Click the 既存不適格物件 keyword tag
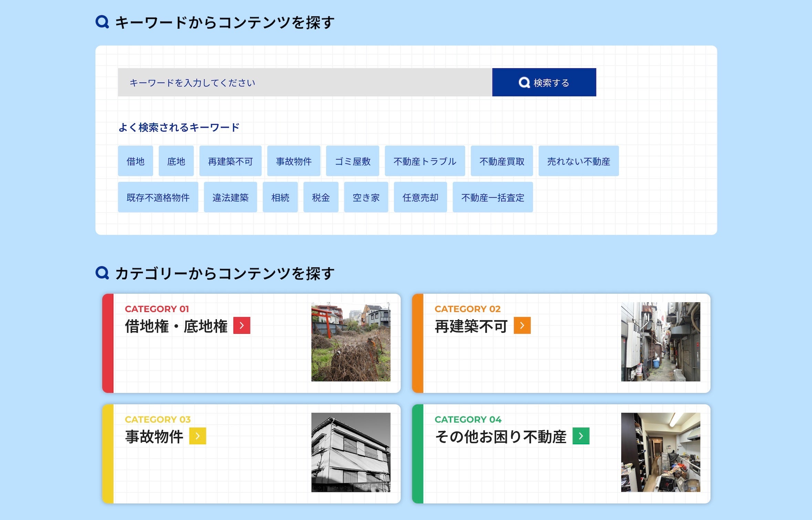 coord(158,197)
